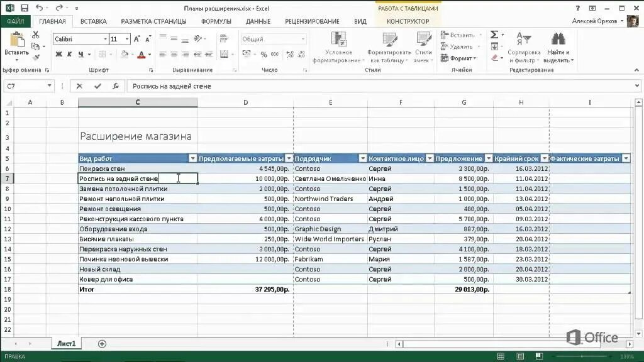Toggle align text right
This screenshot has height=362, width=644.
[x=186, y=54]
